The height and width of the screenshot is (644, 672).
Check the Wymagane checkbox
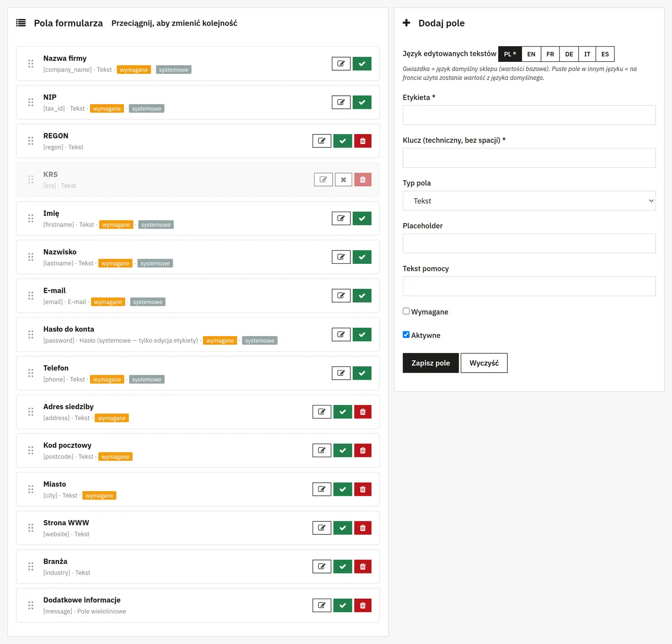pos(406,311)
